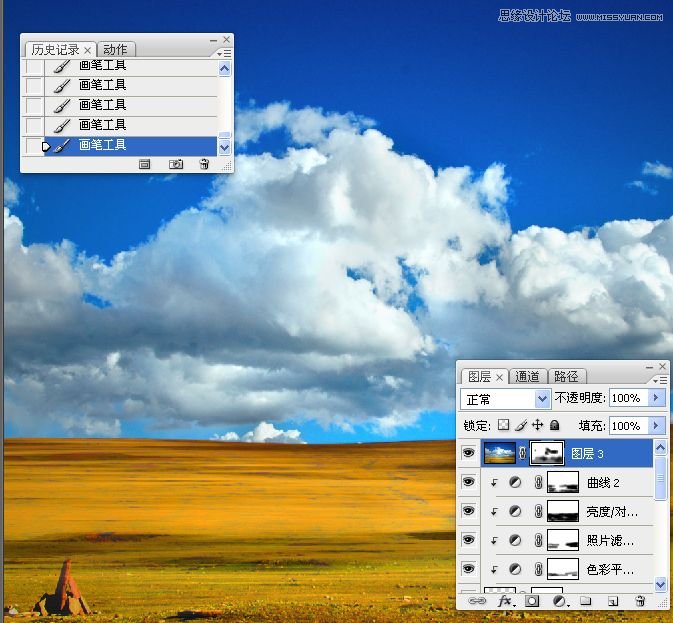Create new snapshot using camera icon

[176, 164]
